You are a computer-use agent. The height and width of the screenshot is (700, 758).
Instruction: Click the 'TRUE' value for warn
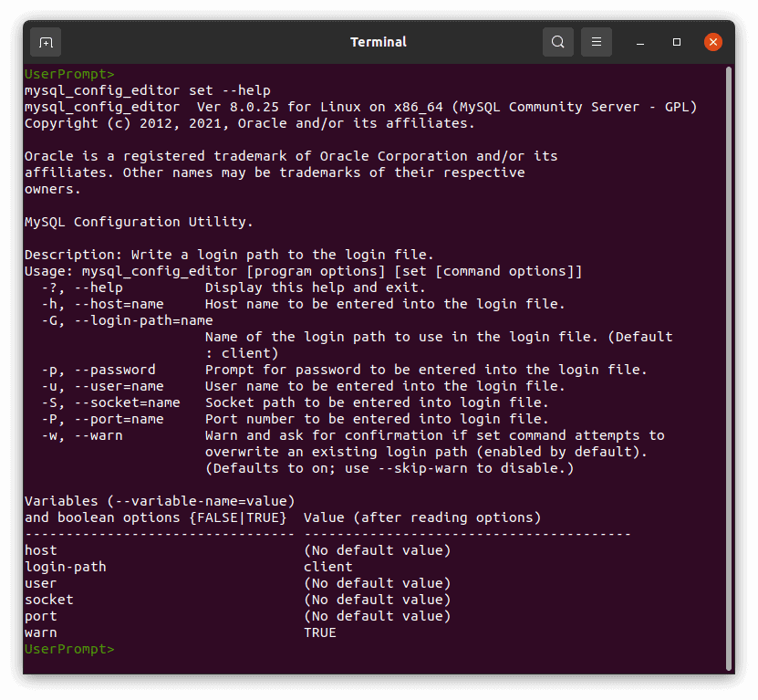320,632
